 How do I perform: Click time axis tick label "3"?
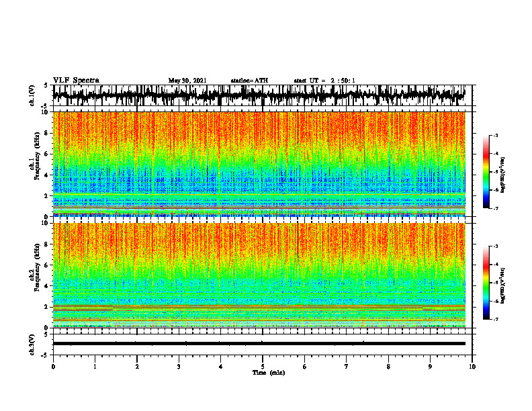point(179,367)
